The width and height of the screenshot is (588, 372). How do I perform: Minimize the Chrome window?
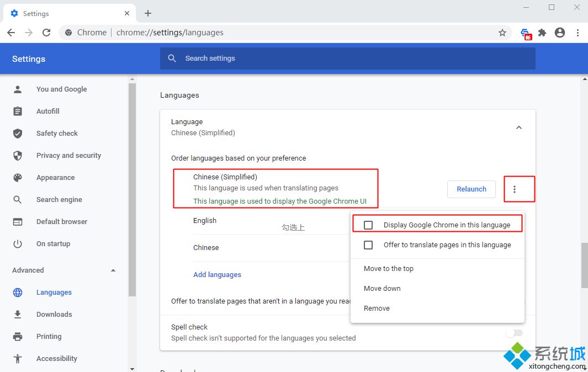click(x=526, y=8)
